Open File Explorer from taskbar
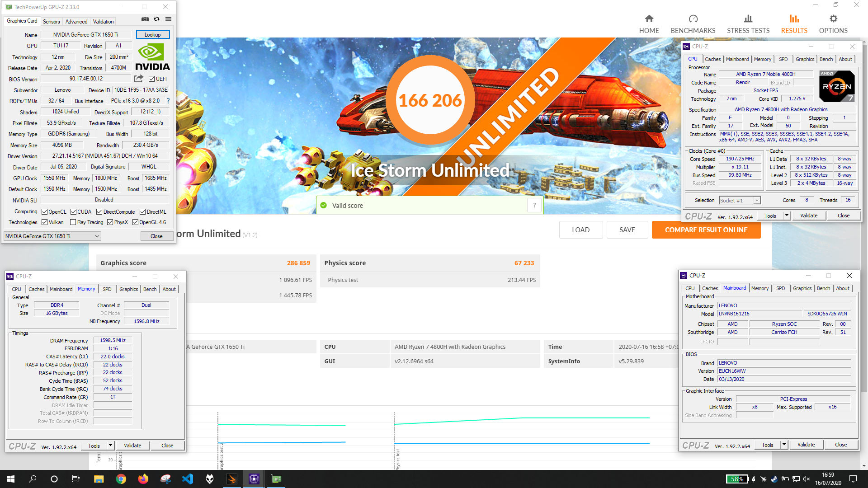Image resolution: width=868 pixels, height=488 pixels. tap(99, 479)
